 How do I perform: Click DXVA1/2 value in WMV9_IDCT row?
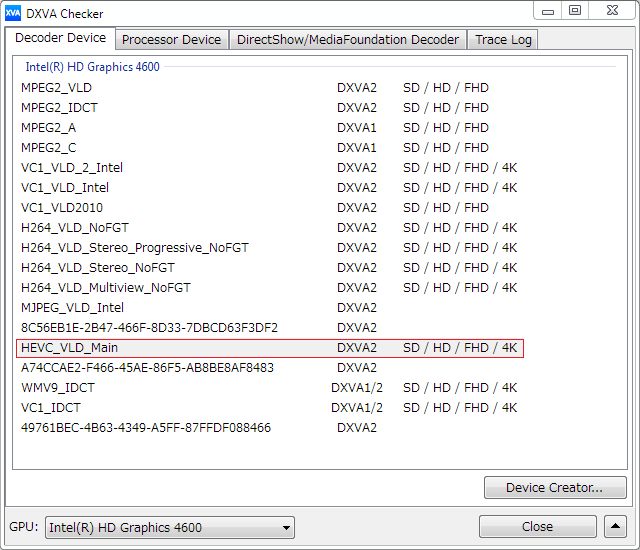(357, 388)
